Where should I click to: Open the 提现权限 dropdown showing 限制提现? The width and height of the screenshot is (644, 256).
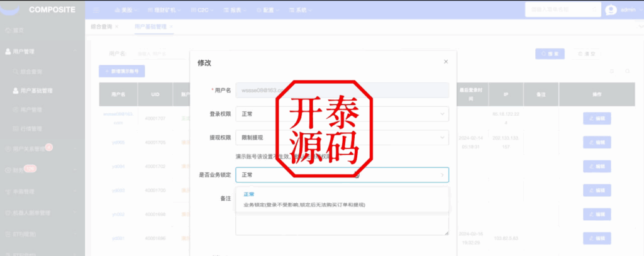point(342,138)
